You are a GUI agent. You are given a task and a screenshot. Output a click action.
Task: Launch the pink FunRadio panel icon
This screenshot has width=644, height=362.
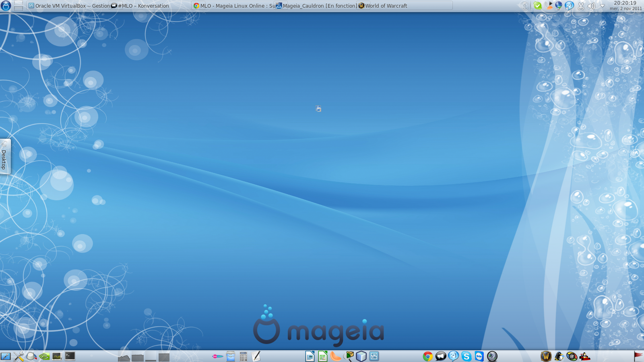(218, 356)
